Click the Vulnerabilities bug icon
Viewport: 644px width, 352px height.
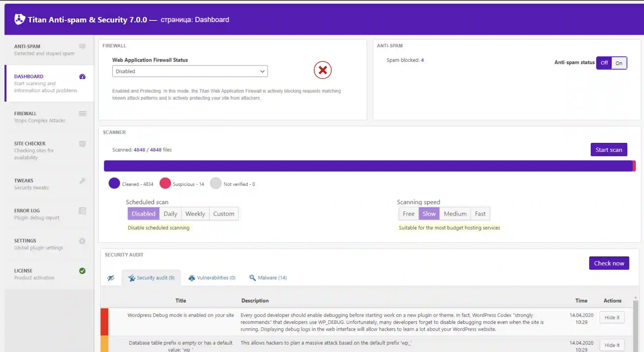tap(191, 278)
